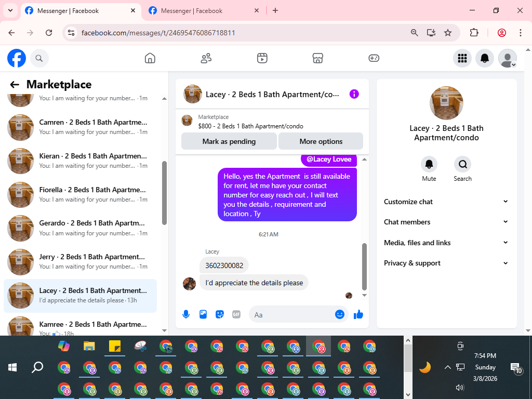Choose a GIF icon

coord(236,314)
